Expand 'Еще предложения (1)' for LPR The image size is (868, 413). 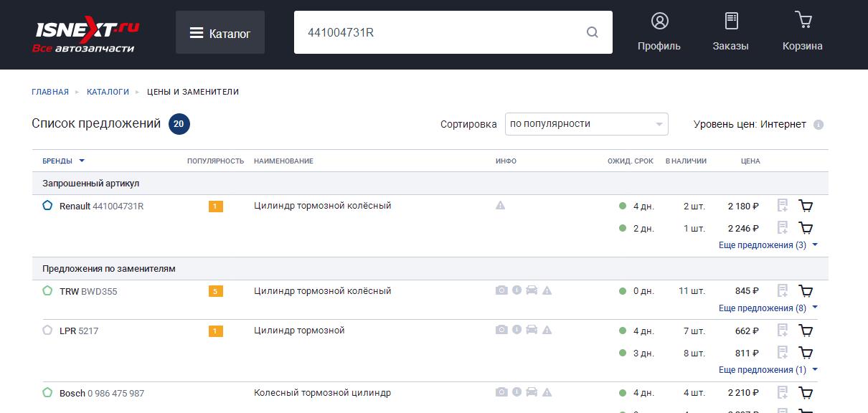click(768, 370)
